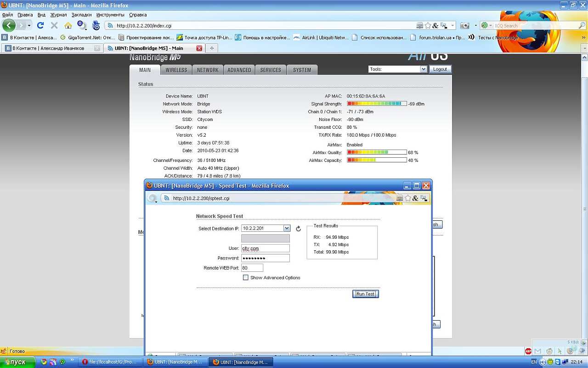Open the history dropdown arrow next to Forward
588x368 pixels.
(x=29, y=26)
